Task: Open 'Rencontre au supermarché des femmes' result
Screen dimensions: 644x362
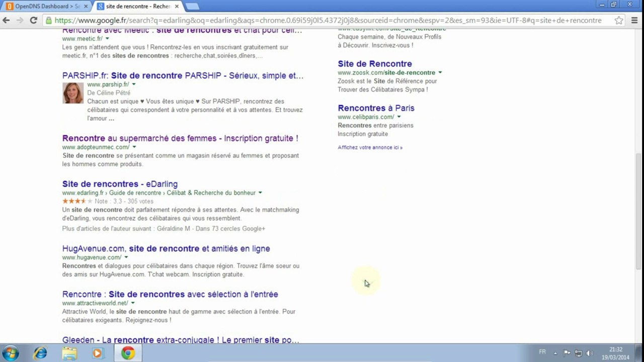Action: coord(180,138)
